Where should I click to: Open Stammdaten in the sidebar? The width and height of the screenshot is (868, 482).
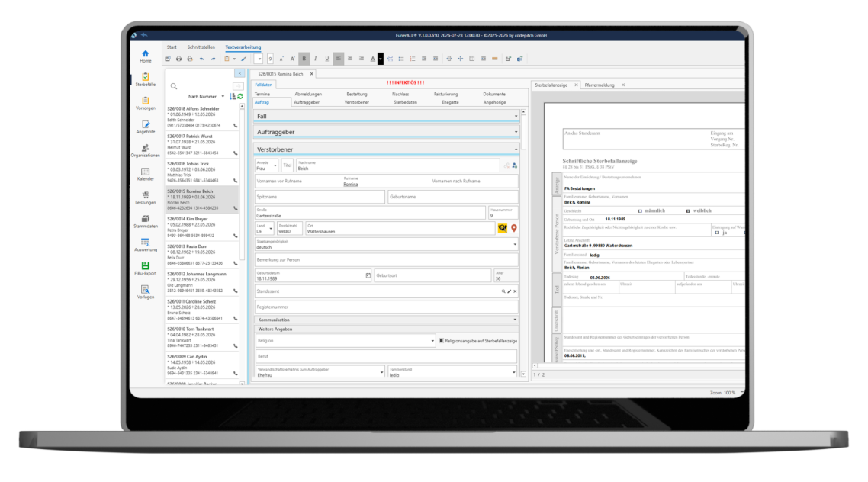tap(145, 222)
